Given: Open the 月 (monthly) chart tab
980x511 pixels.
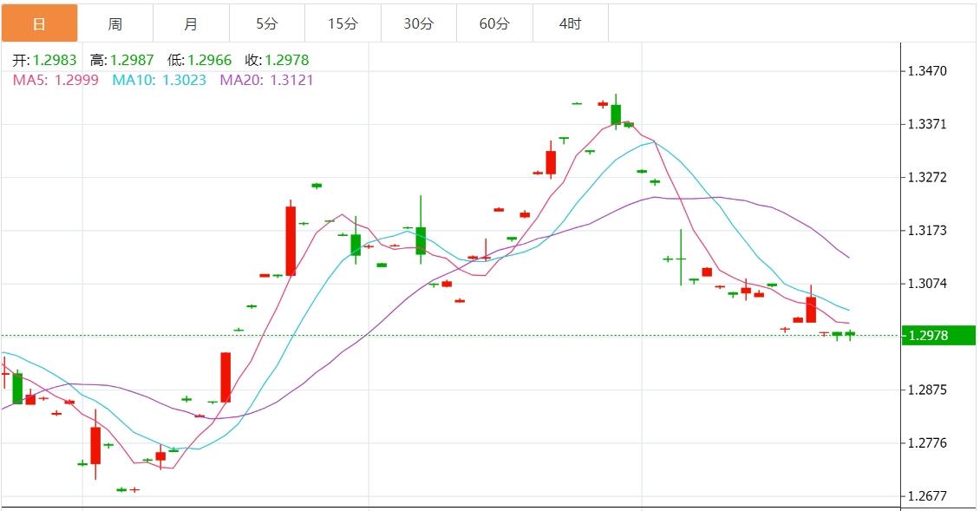Looking at the screenshot, I should (191, 23).
